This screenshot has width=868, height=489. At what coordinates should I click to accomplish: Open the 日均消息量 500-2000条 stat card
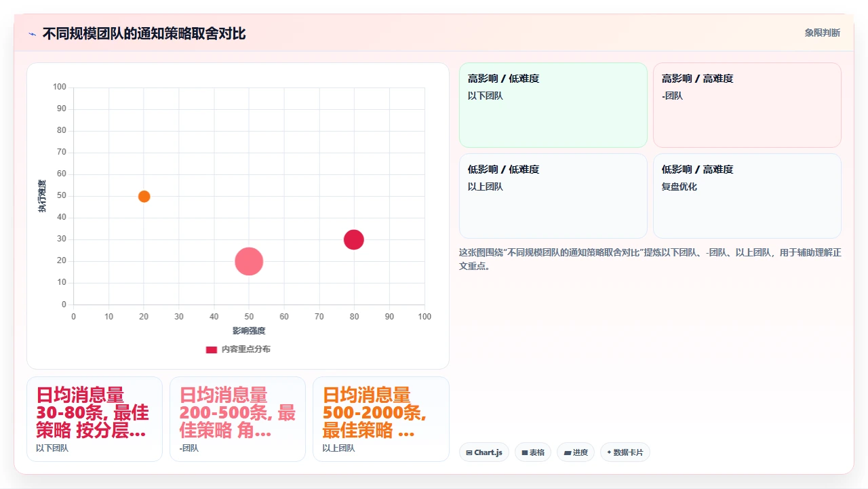(x=380, y=419)
